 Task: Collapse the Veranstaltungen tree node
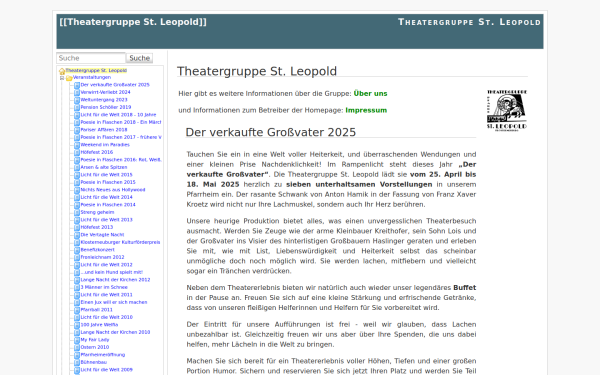pyautogui.click(x=62, y=78)
